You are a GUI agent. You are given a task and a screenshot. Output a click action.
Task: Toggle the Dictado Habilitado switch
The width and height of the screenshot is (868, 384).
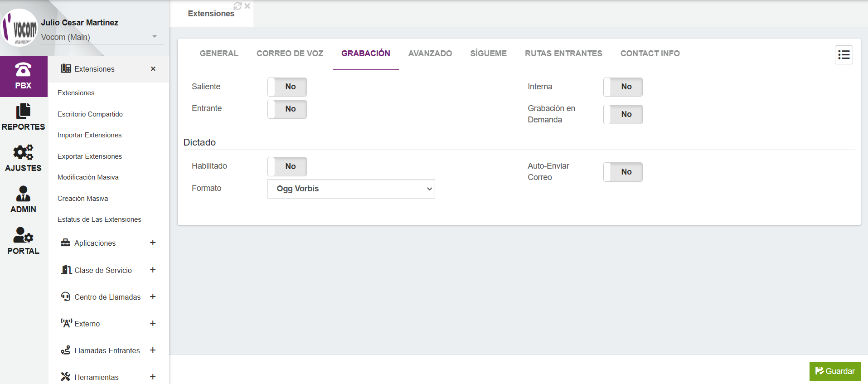[x=287, y=166]
